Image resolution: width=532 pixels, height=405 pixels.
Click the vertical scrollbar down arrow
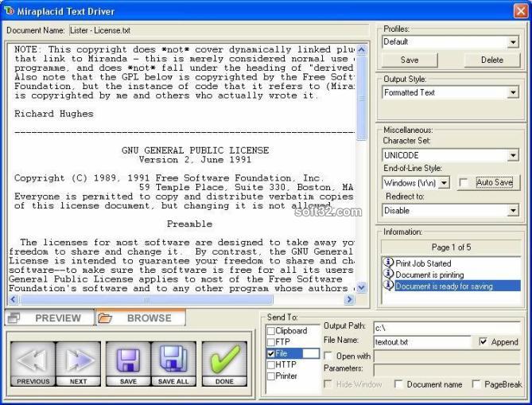coord(361,288)
